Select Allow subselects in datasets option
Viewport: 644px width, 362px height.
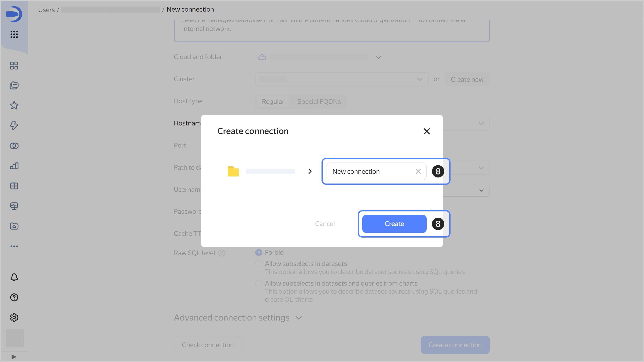pos(259,264)
